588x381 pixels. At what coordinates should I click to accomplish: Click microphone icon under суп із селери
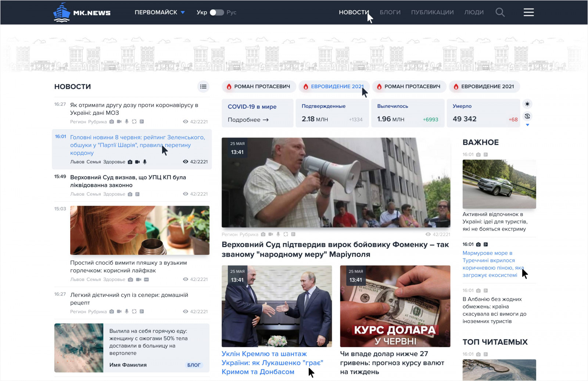point(127,311)
